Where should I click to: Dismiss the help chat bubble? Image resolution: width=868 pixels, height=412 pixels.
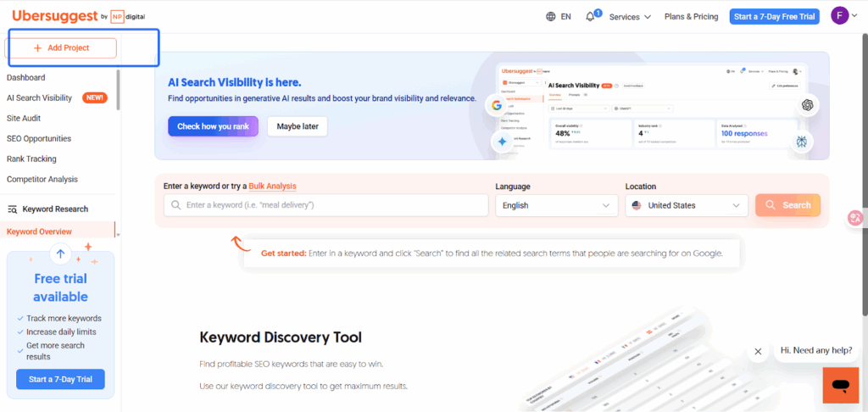(x=758, y=351)
